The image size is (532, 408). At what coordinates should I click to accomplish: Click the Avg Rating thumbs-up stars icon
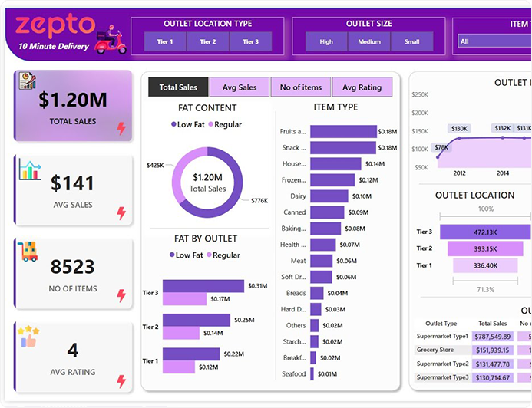click(x=29, y=335)
